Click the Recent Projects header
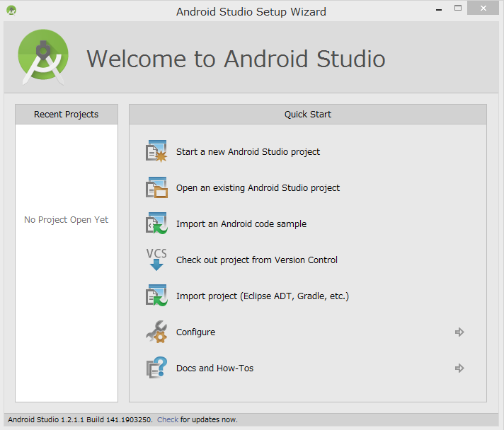The image size is (504, 430). pyautogui.click(x=67, y=115)
